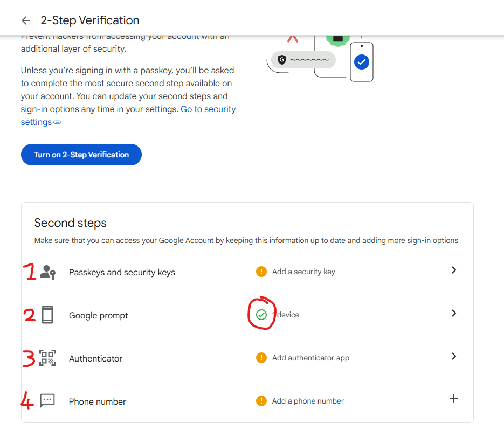Image resolution: width=504 pixels, height=444 pixels.
Task: Click the link icon after security settings
Action: click(57, 122)
